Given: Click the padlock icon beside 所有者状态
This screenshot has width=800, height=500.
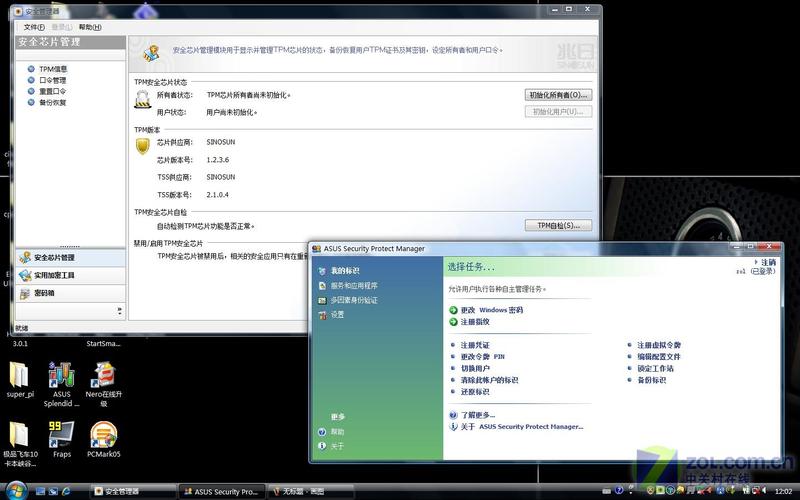Looking at the screenshot, I should (142, 99).
